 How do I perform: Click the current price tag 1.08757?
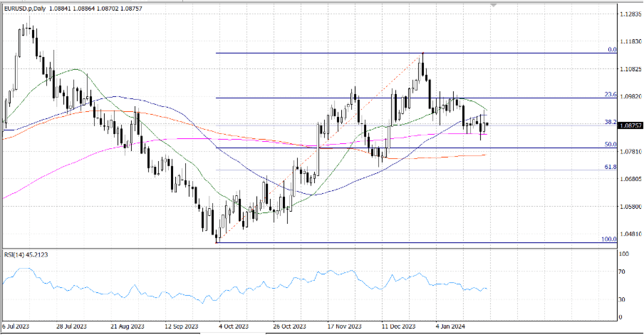coord(631,126)
